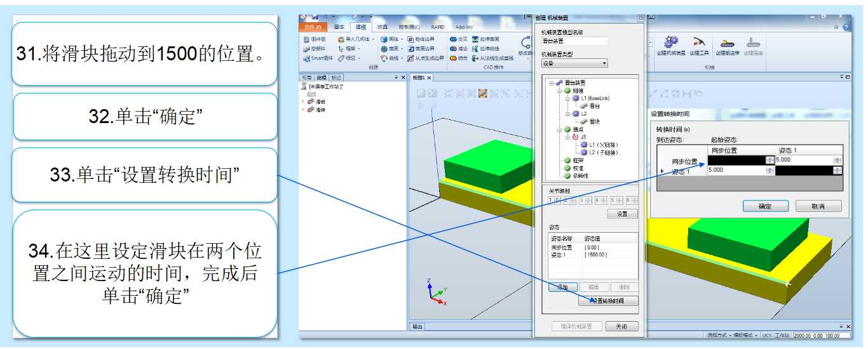This screenshot has height=349, width=868.
Task: Open the 机械装置类型 dropdown showing 设备
Action: pyautogui.click(x=574, y=63)
